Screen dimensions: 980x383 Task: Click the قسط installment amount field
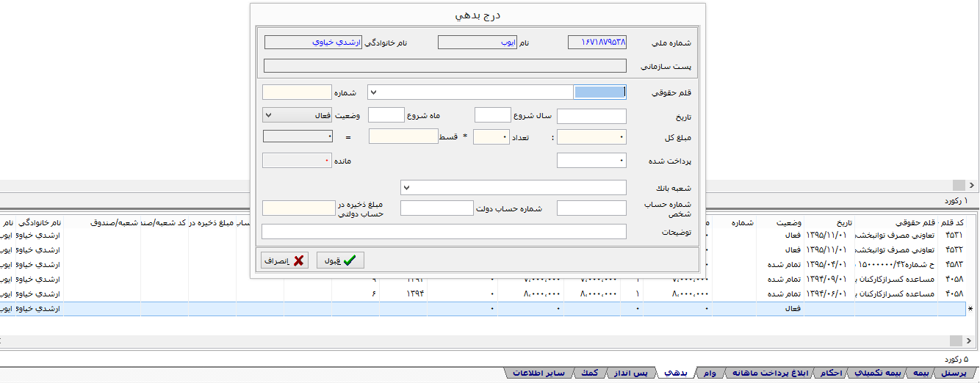point(403,136)
